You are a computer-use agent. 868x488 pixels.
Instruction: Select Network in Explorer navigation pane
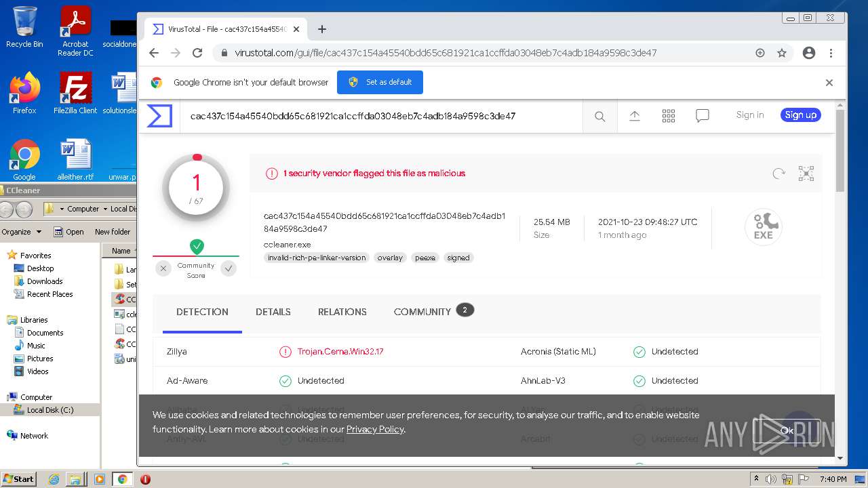click(x=34, y=436)
